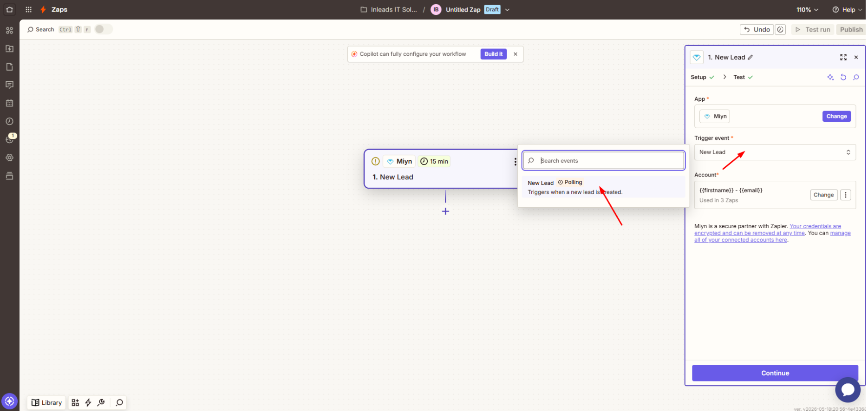The height and width of the screenshot is (414, 868).
Task: Click the 15 min polling badge
Action: coord(435,162)
